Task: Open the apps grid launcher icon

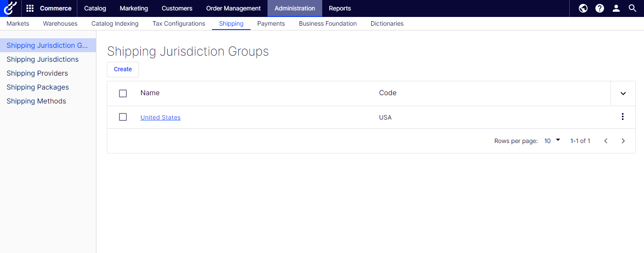Action: pyautogui.click(x=30, y=8)
